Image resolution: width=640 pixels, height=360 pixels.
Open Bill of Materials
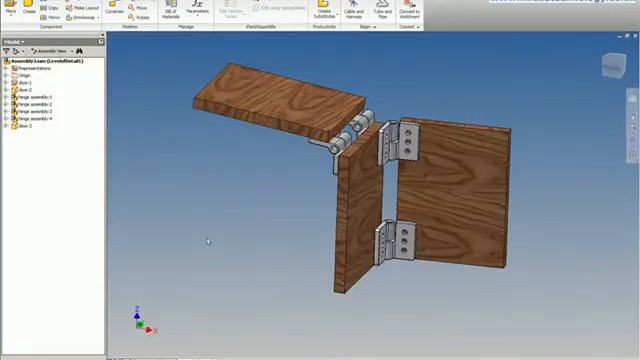coord(171,10)
